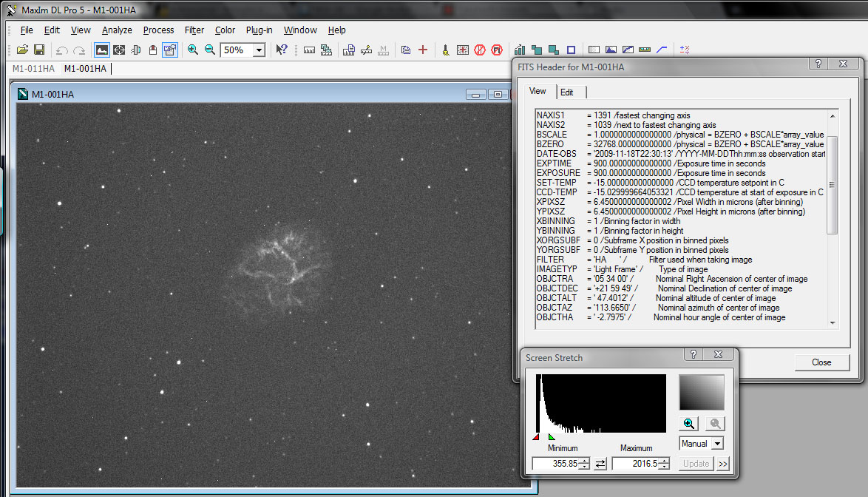Close the FITS Header dialog with Close button
The image size is (868, 497).
tap(821, 362)
